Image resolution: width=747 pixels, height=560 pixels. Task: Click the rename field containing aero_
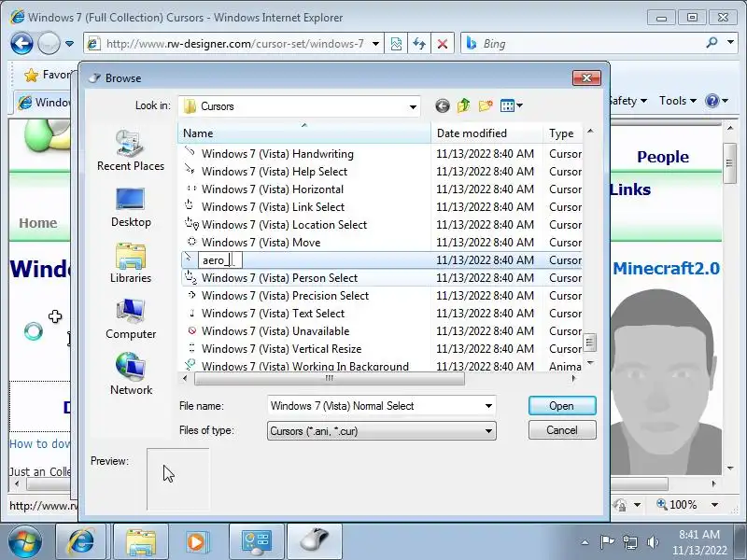click(x=220, y=260)
